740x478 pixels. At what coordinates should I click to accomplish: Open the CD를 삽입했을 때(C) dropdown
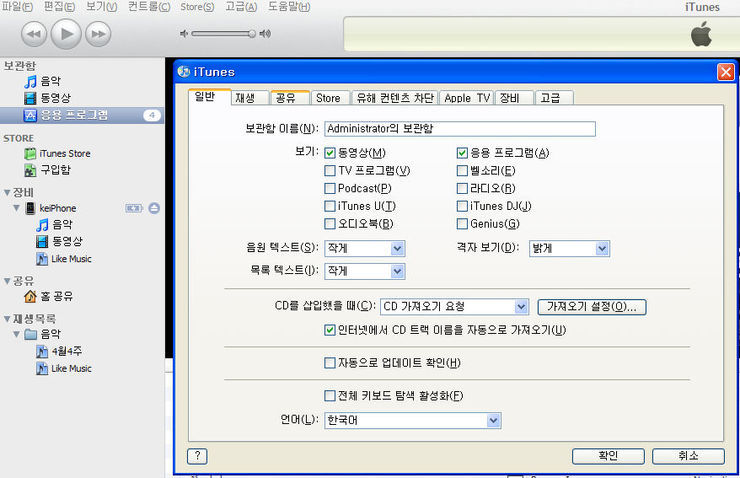(454, 307)
